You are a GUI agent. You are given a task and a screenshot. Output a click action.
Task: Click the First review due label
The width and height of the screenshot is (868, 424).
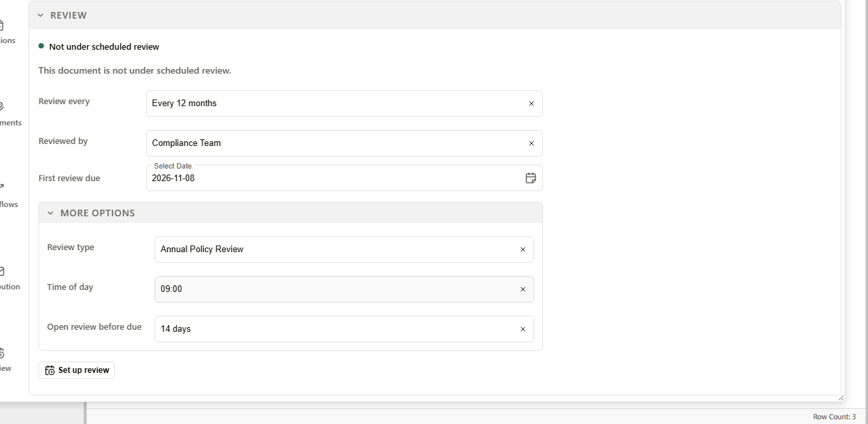click(70, 178)
